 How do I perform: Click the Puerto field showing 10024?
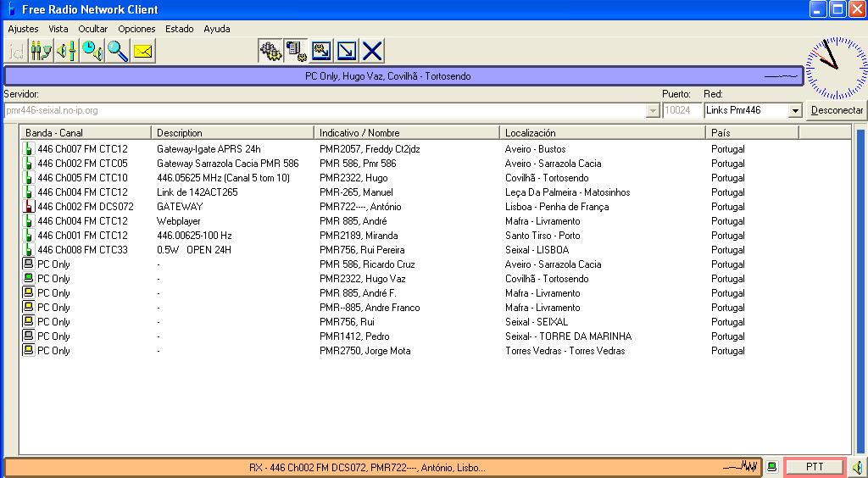pyautogui.click(x=682, y=111)
